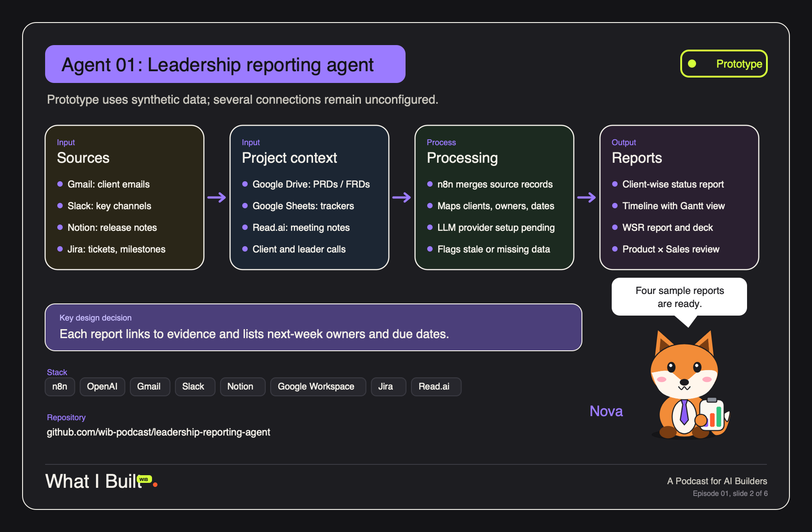
Task: Click the Project context card heading
Action: click(x=290, y=158)
